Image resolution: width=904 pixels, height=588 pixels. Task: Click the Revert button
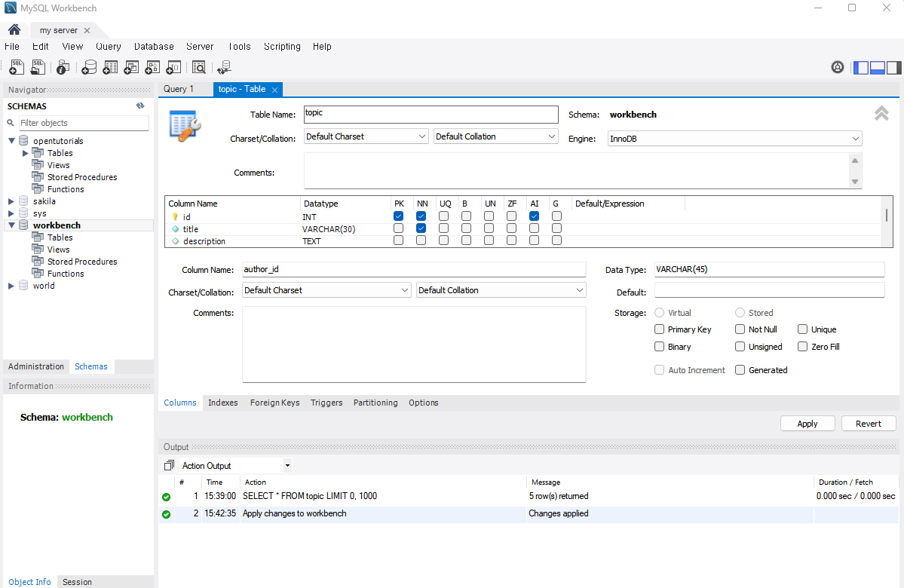(869, 423)
